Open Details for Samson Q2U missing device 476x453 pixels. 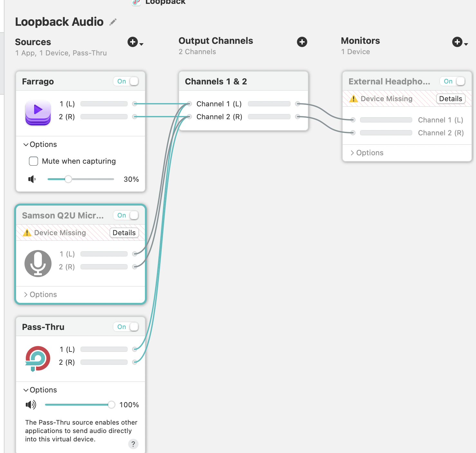pyautogui.click(x=124, y=233)
